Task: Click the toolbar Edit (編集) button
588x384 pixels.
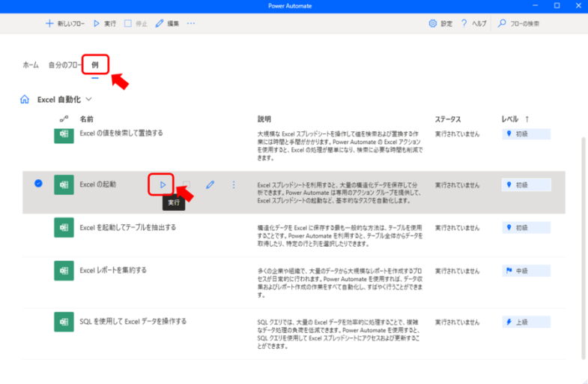Action: [167, 24]
